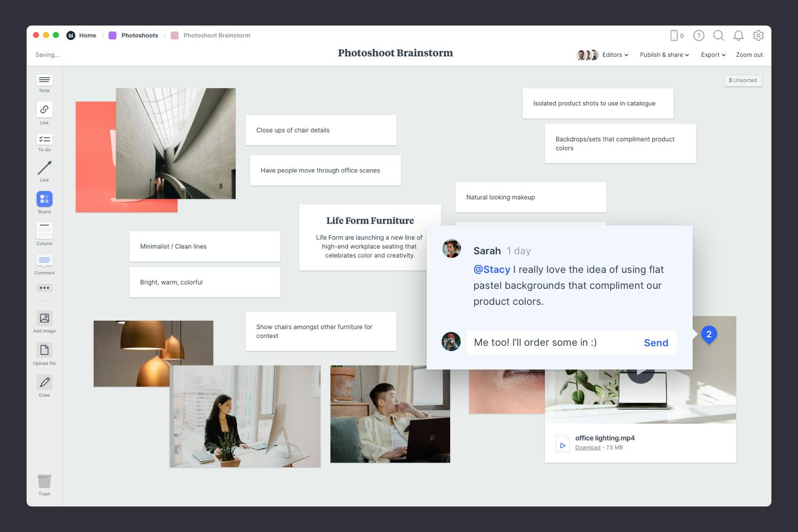Expand the Export dropdown
The width and height of the screenshot is (798, 532).
713,55
